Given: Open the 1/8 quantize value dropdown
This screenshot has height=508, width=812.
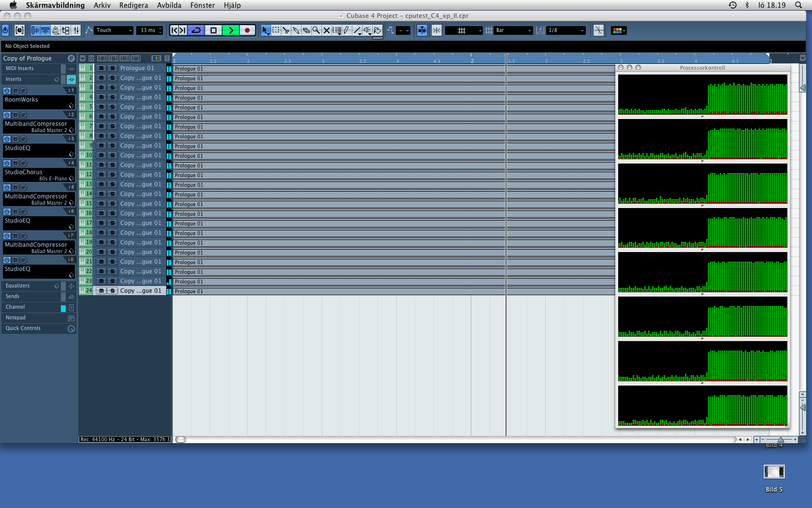Looking at the screenshot, I should [x=566, y=30].
